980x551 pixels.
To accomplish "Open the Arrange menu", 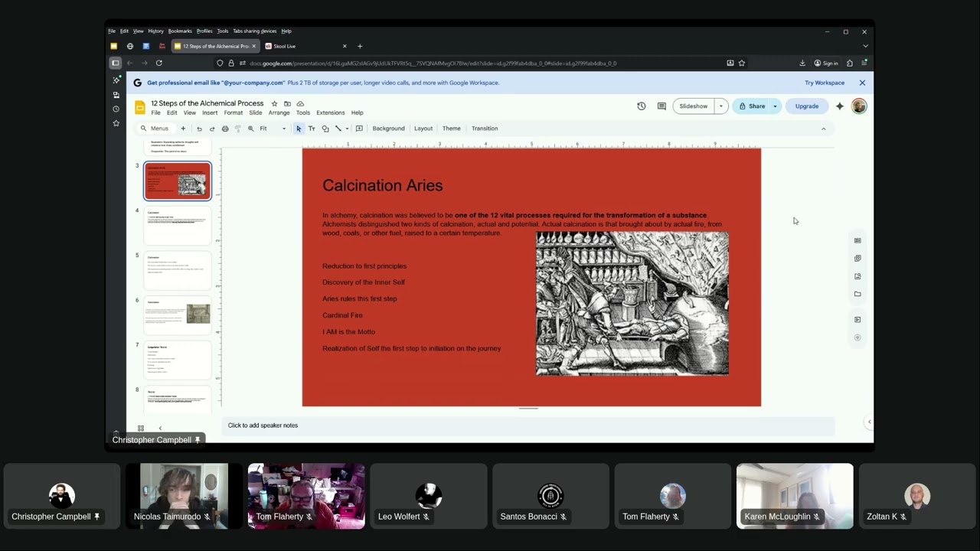I will 279,112.
